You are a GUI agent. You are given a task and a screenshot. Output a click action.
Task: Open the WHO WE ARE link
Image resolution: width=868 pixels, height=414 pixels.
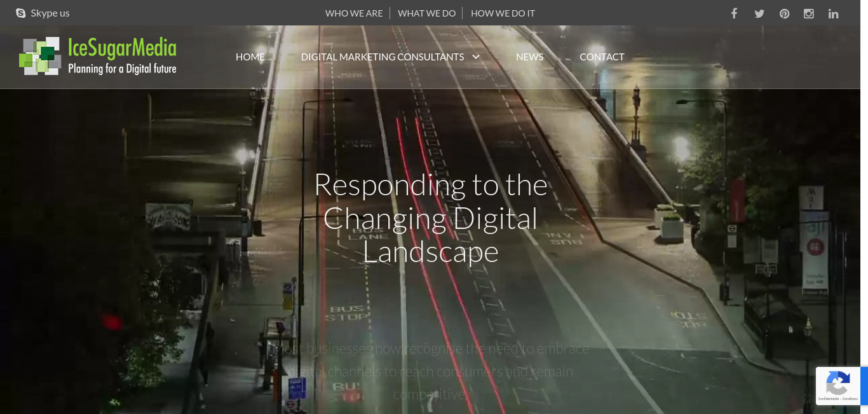[354, 13]
